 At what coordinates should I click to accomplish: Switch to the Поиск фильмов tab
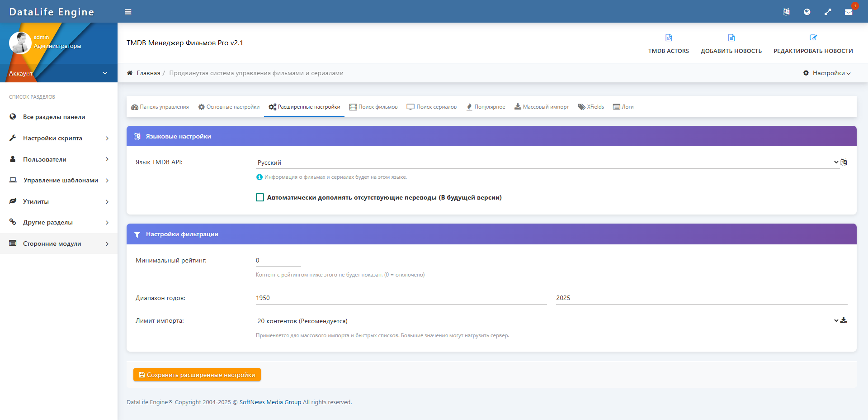373,107
